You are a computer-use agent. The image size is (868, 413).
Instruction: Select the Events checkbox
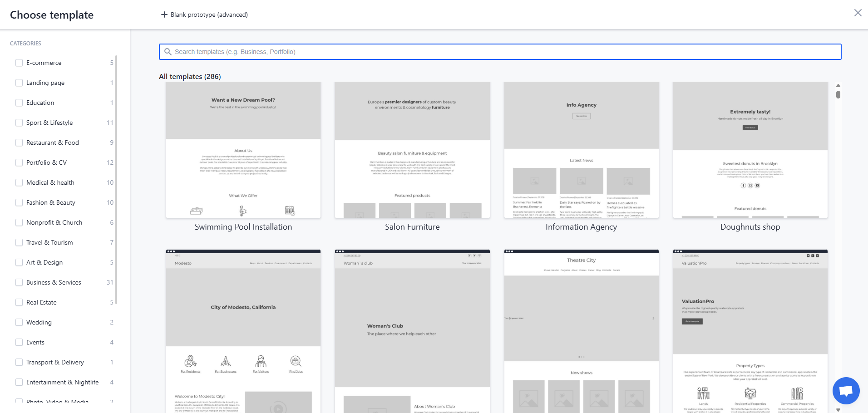(x=19, y=342)
